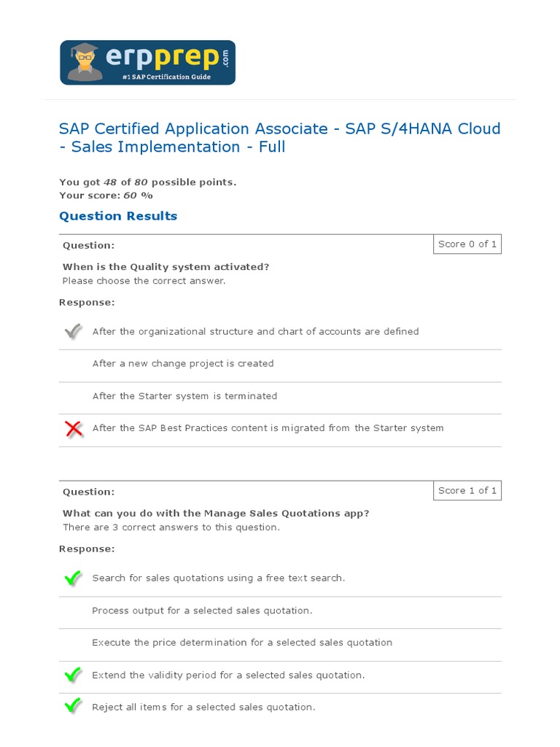Click the SAP Certified Application Associate title
Screen dimensions: 560x747
coord(279,138)
